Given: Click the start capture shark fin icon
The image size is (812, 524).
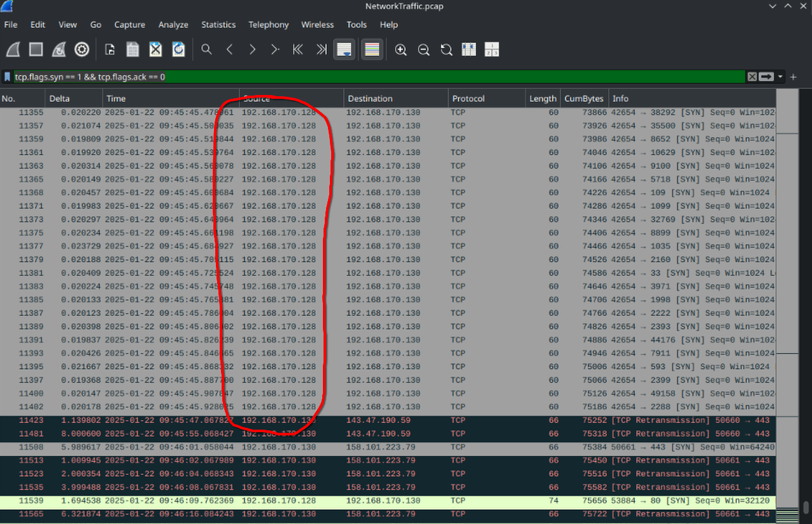Looking at the screenshot, I should point(14,49).
